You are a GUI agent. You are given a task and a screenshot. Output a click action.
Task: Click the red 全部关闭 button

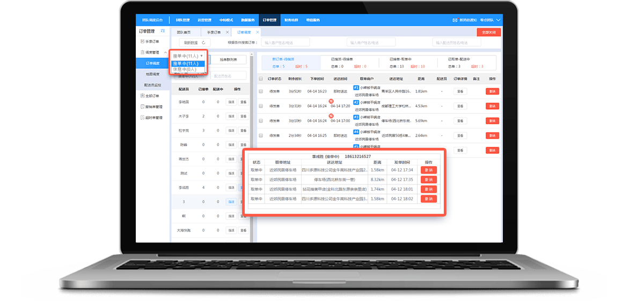[x=488, y=32]
